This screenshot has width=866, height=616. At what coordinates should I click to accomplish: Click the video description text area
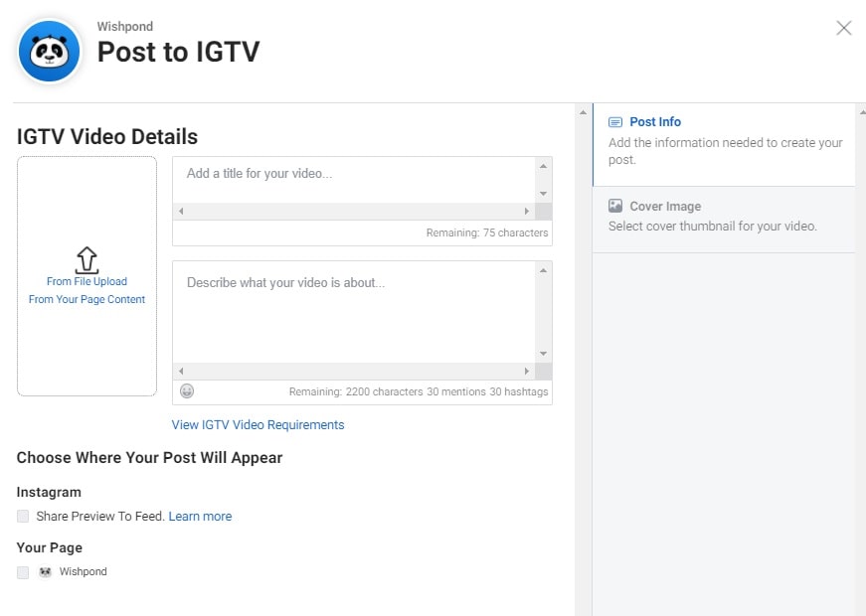click(353, 313)
